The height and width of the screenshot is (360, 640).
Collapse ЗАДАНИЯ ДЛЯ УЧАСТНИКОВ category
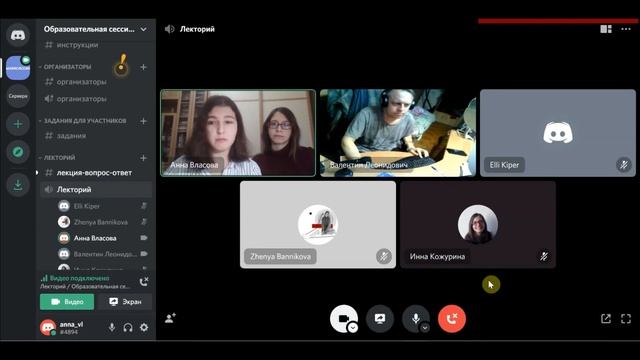point(83,121)
